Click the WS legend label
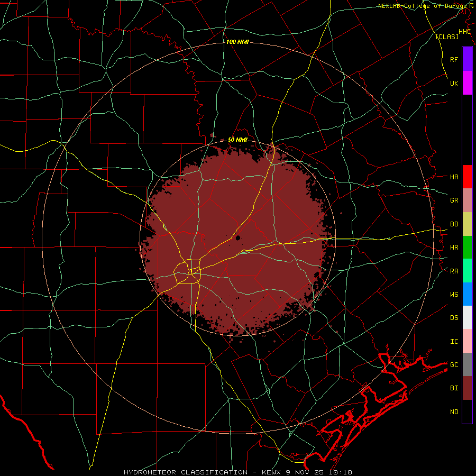 point(454,294)
